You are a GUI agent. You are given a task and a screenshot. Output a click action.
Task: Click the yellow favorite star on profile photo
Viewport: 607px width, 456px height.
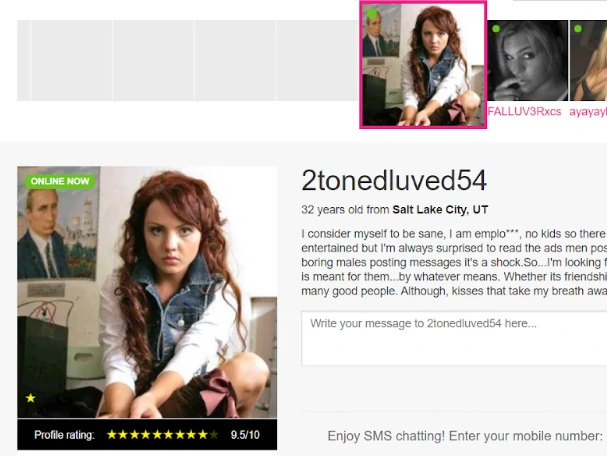31,398
